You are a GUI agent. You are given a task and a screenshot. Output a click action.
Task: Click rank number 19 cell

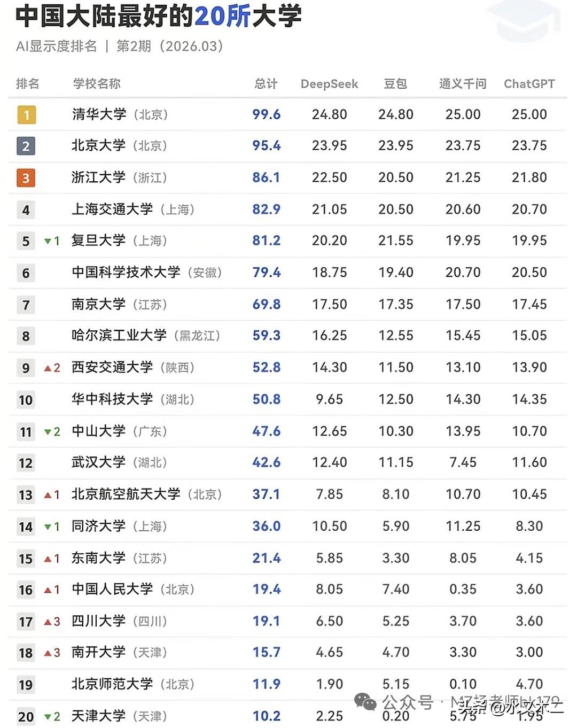click(26, 685)
